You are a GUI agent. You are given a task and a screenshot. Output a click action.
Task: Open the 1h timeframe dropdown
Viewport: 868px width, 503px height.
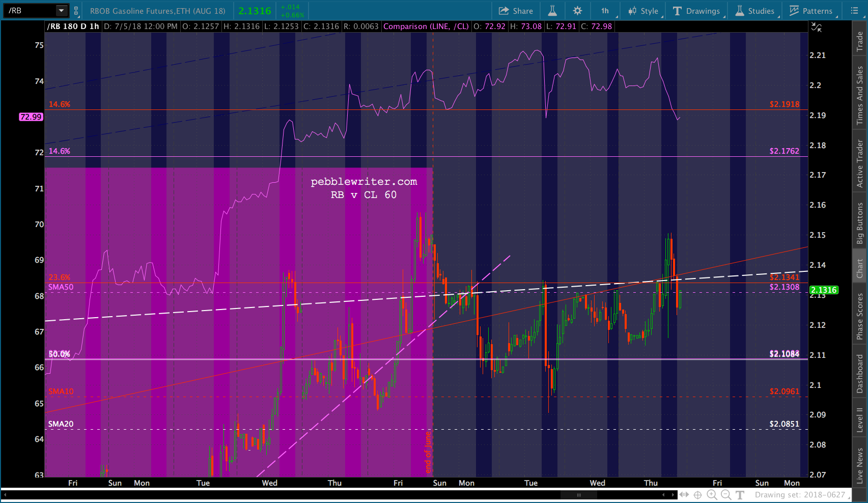coord(605,11)
